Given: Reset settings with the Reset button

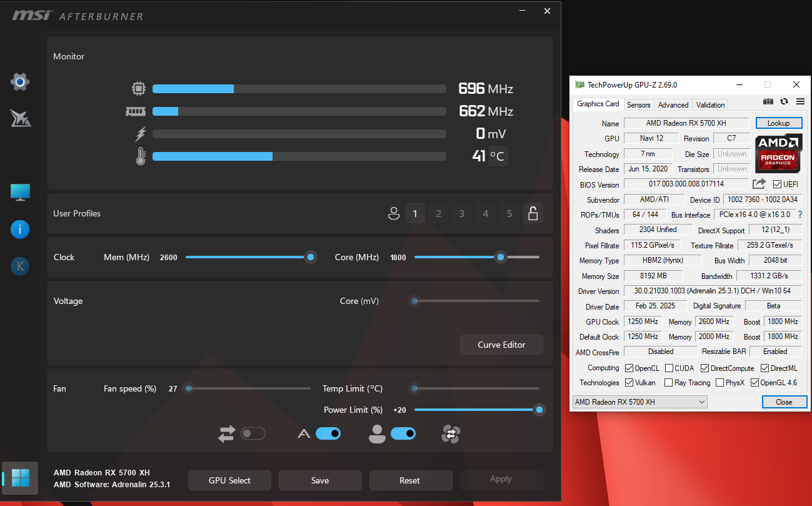Looking at the screenshot, I should (410, 480).
